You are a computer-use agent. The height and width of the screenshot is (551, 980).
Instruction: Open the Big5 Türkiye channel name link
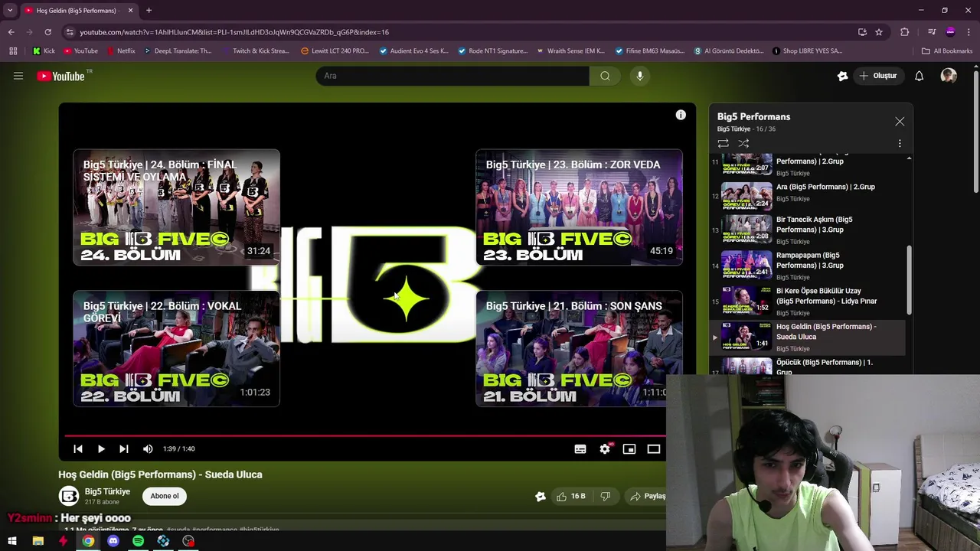[107, 491]
